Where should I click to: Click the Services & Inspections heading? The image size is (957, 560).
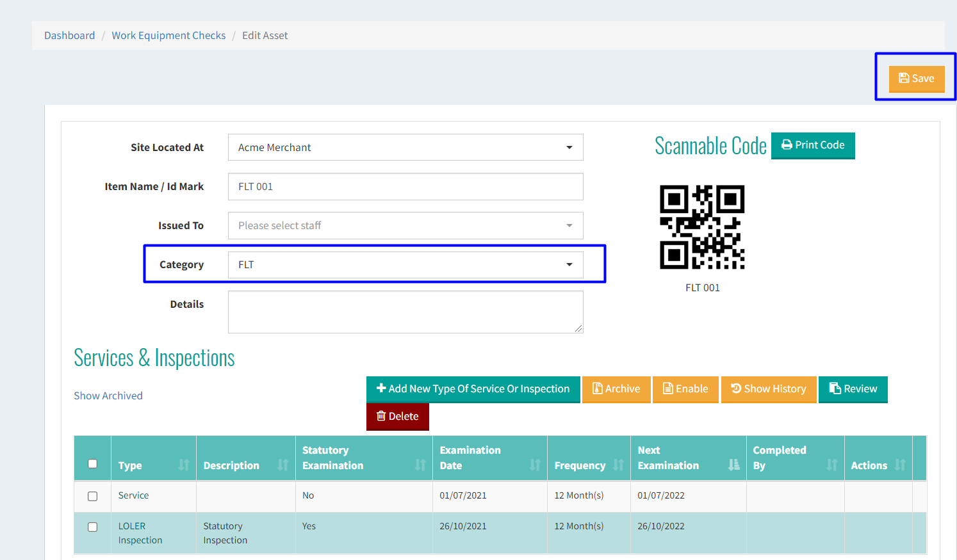click(154, 358)
